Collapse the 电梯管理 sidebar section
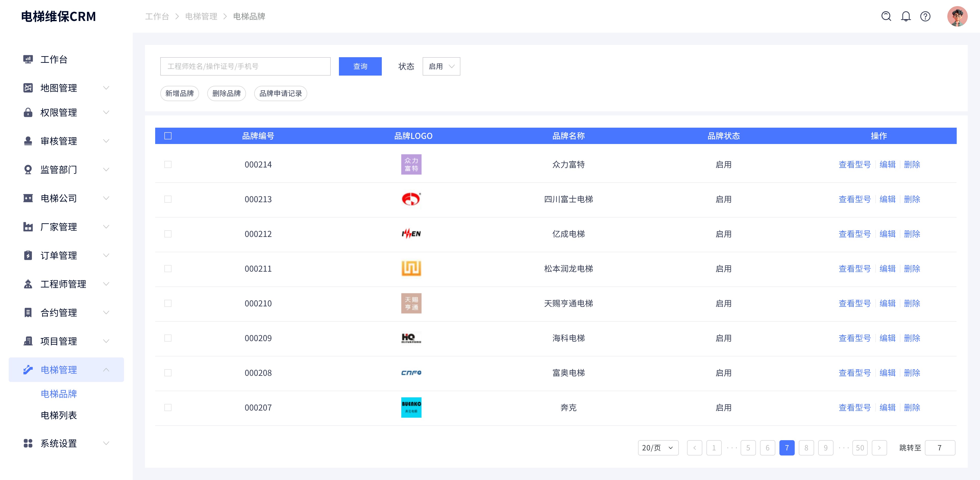Image resolution: width=980 pixels, height=480 pixels. (106, 369)
